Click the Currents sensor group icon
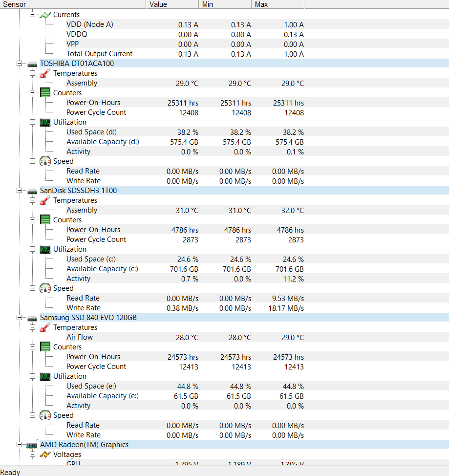The width and height of the screenshot is (449, 476). [x=45, y=14]
